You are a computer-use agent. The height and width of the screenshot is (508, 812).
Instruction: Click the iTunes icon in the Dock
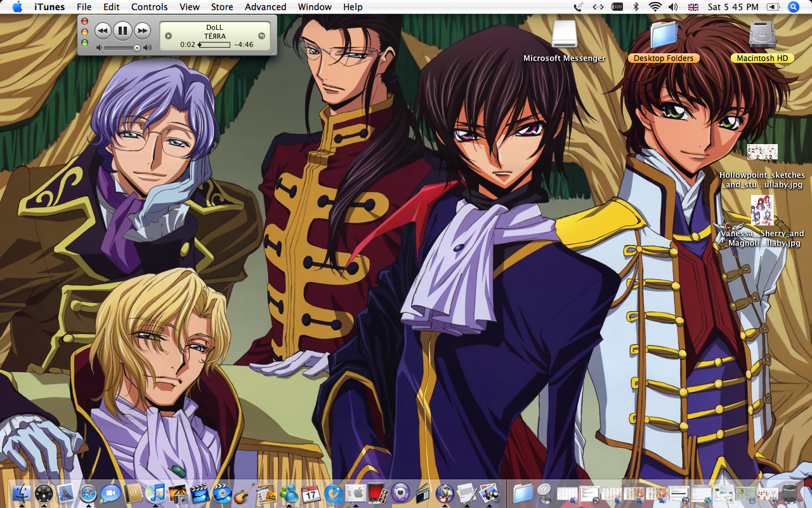pyautogui.click(x=155, y=493)
